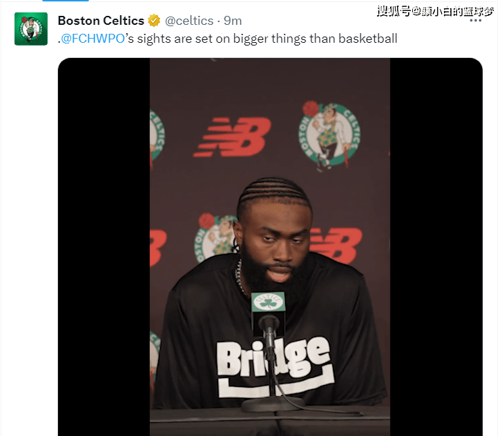This screenshot has height=436, width=504.
Task: Open the three-dot more options menu
Action: point(476,21)
